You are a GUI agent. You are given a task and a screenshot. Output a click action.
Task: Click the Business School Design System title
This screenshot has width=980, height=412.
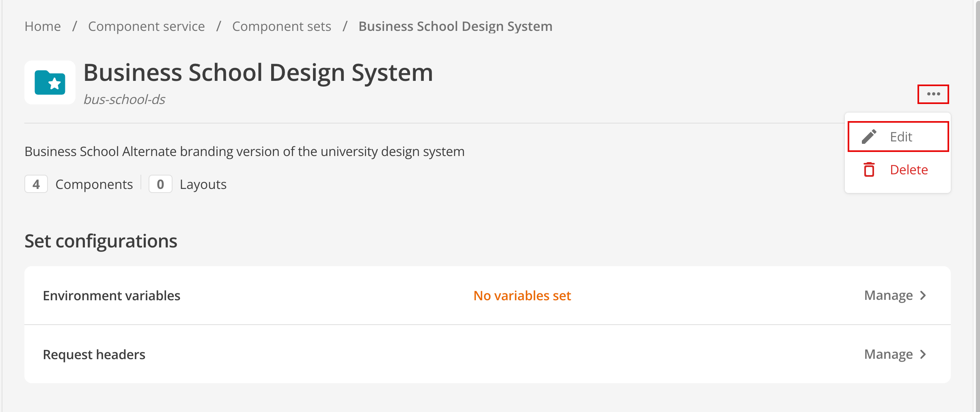click(x=258, y=72)
